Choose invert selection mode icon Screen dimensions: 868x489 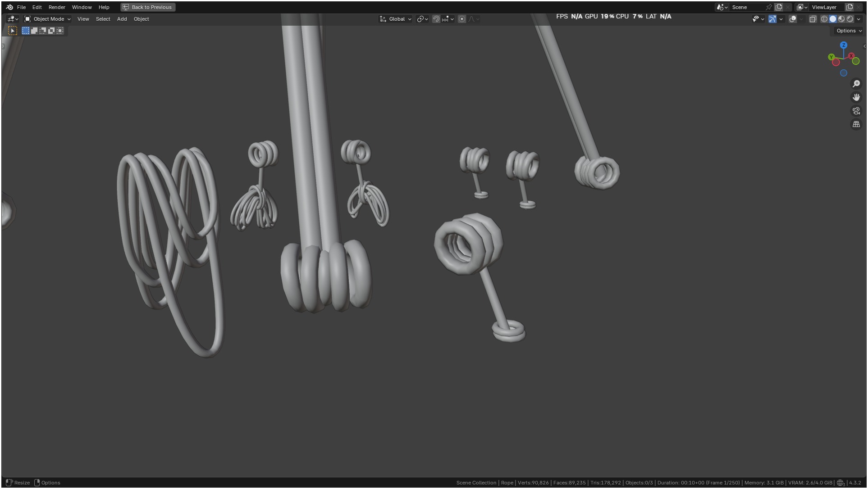pyautogui.click(x=51, y=31)
